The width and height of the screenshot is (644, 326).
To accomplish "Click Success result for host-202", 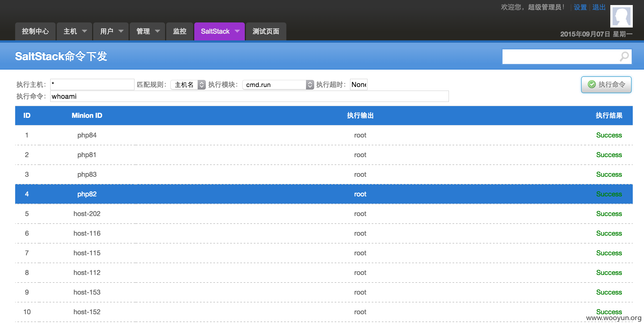I will pos(609,214).
